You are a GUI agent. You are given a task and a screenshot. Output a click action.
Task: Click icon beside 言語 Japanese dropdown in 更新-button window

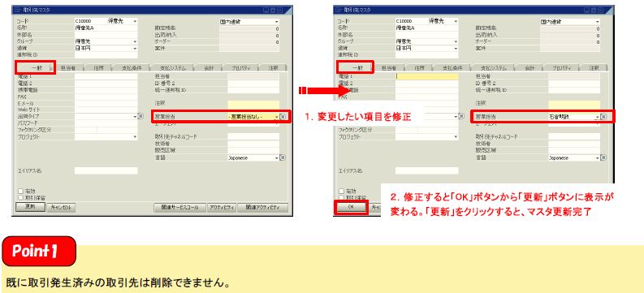(283, 157)
